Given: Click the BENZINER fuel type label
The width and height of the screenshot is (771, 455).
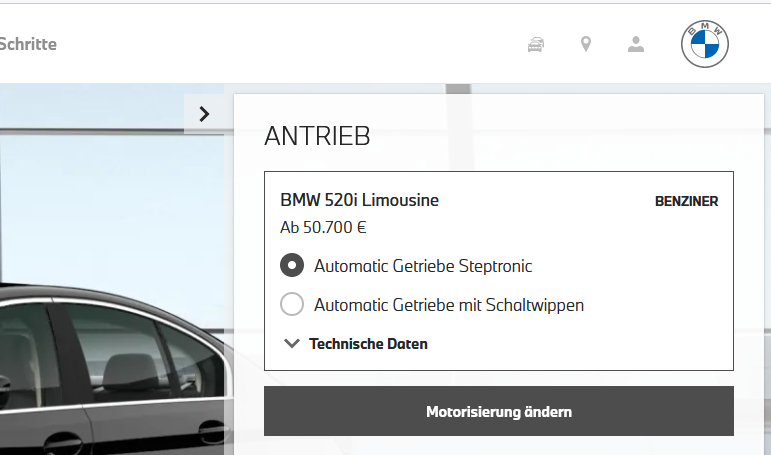Looking at the screenshot, I should click(686, 201).
